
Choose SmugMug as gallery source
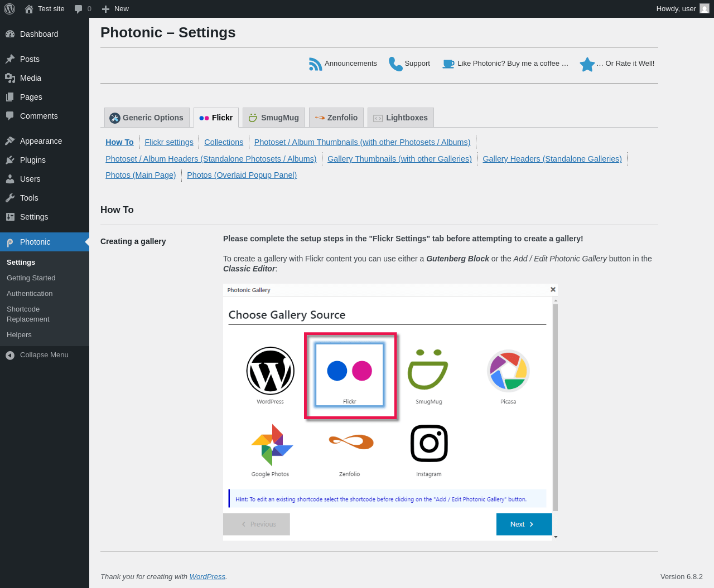pyautogui.click(x=428, y=375)
